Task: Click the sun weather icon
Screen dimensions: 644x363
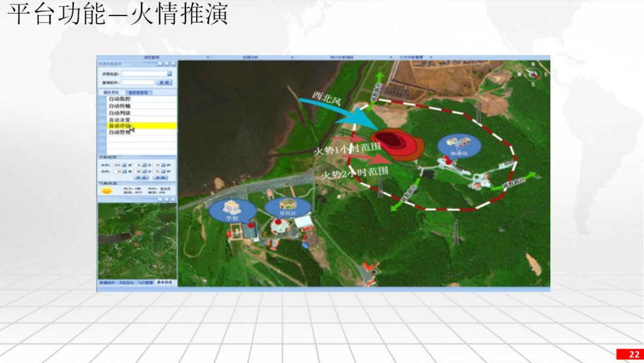Action: click(107, 190)
